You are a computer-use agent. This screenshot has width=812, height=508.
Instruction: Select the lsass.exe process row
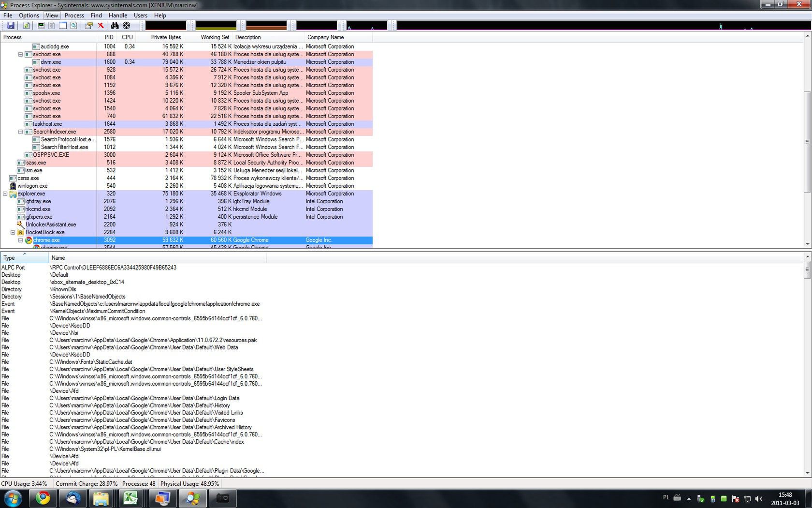coord(186,163)
